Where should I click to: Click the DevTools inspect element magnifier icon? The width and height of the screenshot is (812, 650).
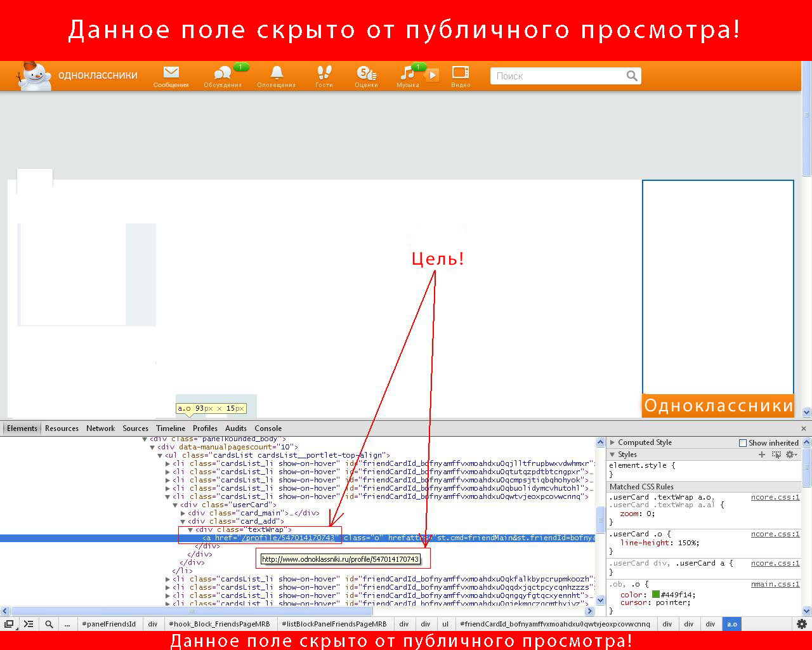click(49, 624)
